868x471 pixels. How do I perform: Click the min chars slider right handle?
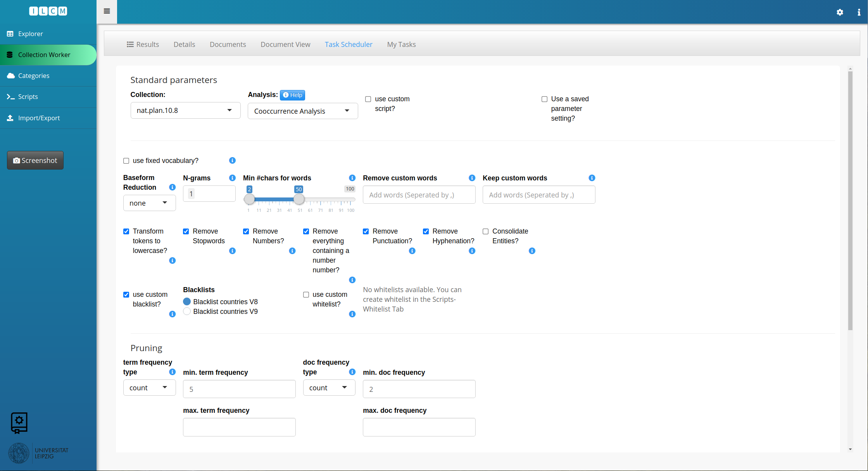tap(299, 199)
